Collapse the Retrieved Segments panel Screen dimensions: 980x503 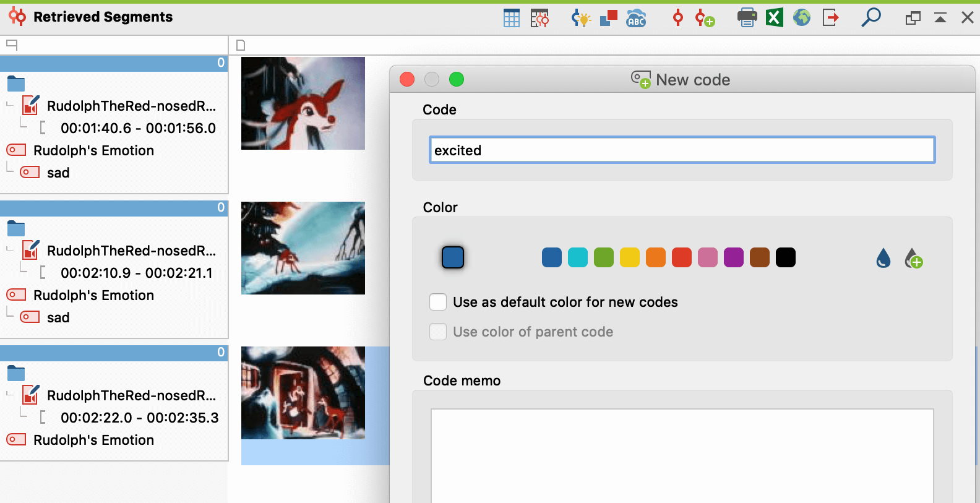click(x=940, y=18)
